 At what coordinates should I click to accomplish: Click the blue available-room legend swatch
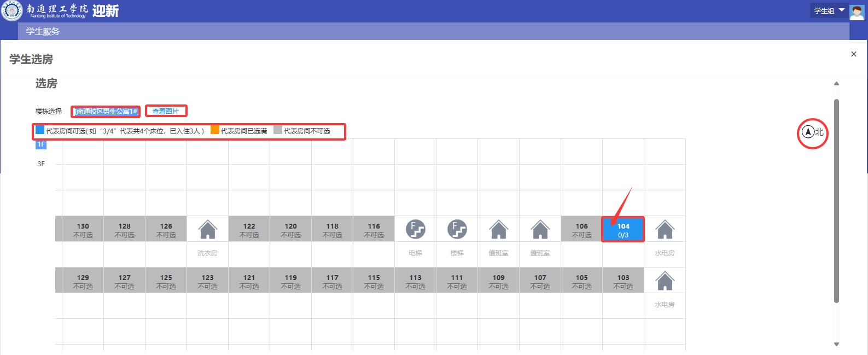[40, 130]
